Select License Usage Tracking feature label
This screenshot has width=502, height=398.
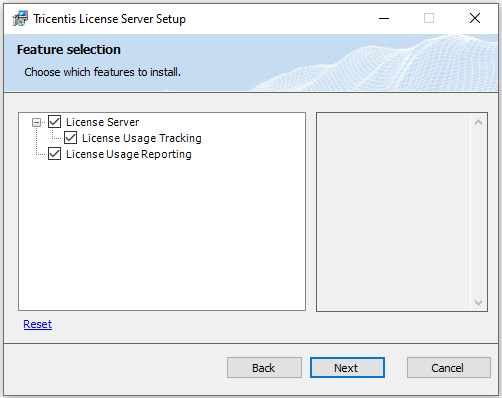point(142,138)
